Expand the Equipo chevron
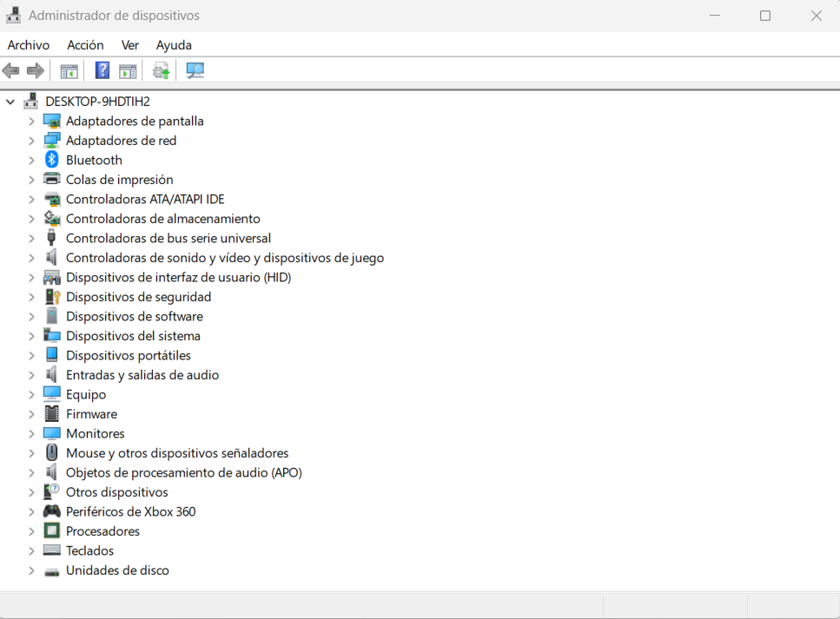Viewport: 840px width, 619px height. coord(31,395)
